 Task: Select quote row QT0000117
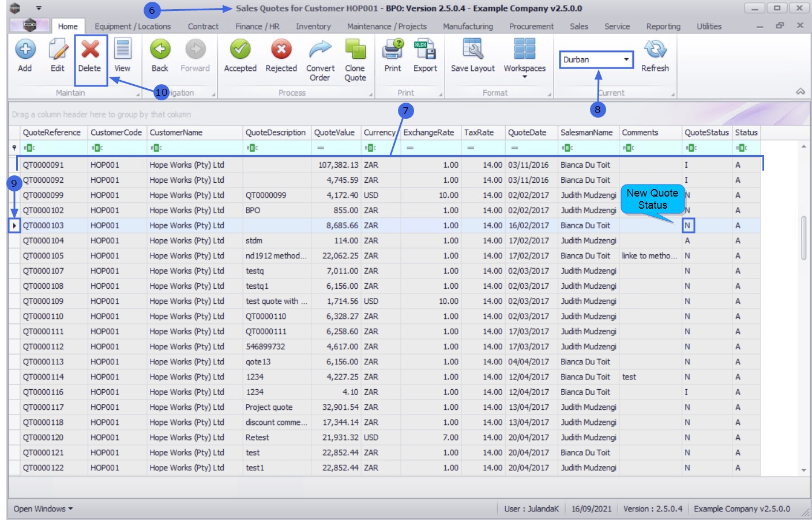43,407
